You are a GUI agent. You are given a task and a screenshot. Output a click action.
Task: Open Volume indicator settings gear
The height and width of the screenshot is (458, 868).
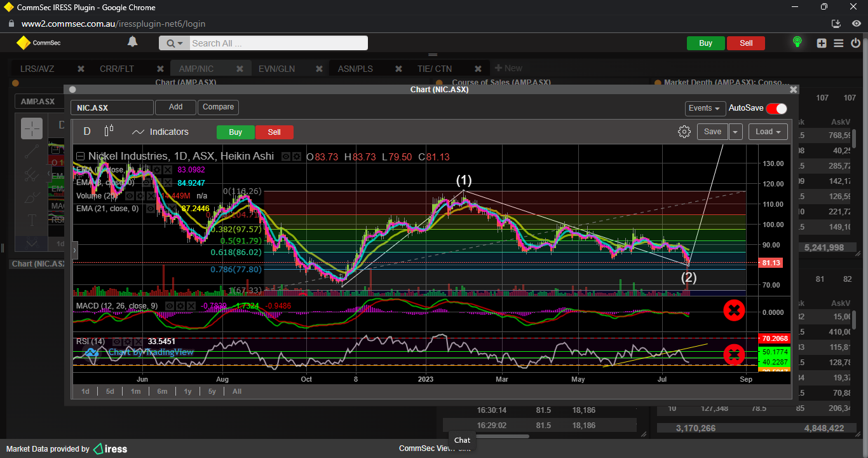click(140, 196)
